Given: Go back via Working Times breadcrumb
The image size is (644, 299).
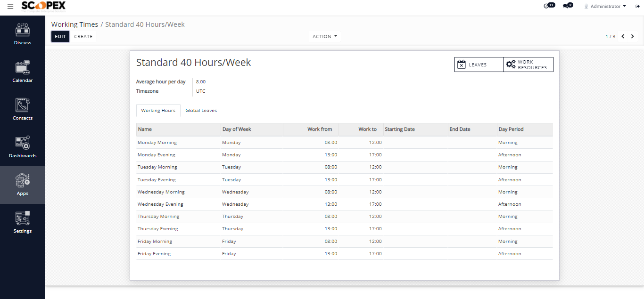Looking at the screenshot, I should pyautogui.click(x=74, y=24).
